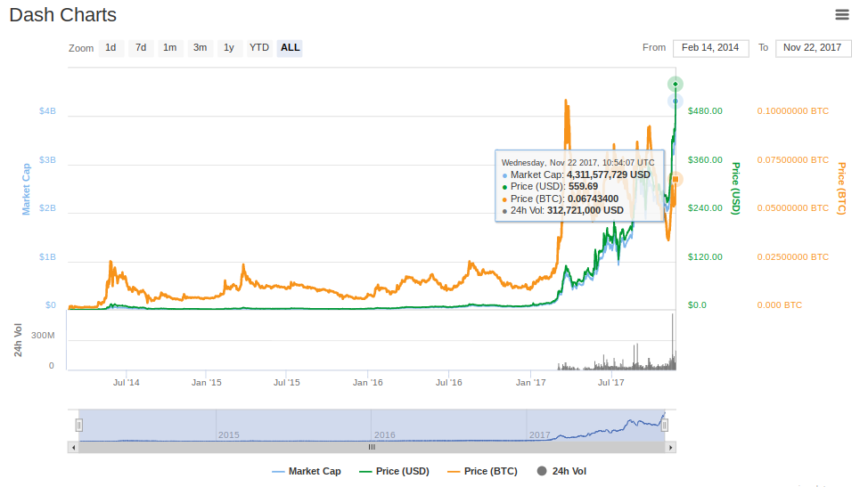Click the green Price USD point marker
This screenshot has width=868, height=487.
(676, 84)
